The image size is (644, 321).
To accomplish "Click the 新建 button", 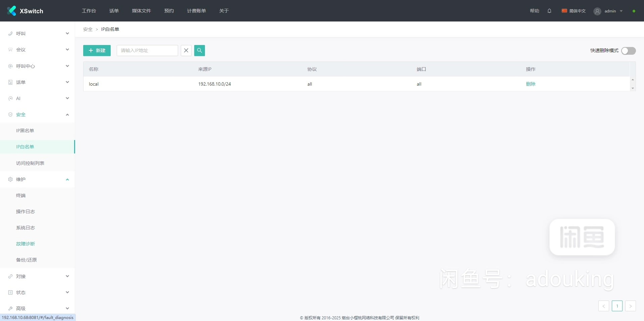I will click(97, 50).
